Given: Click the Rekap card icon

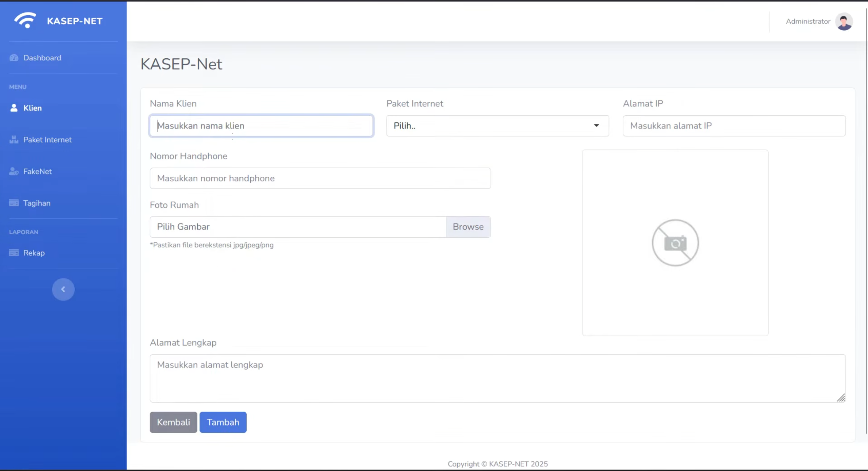Looking at the screenshot, I should pyautogui.click(x=14, y=253).
